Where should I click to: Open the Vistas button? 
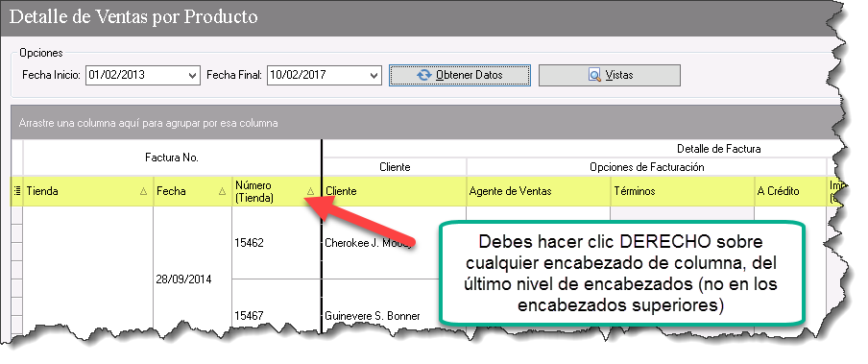pos(610,75)
